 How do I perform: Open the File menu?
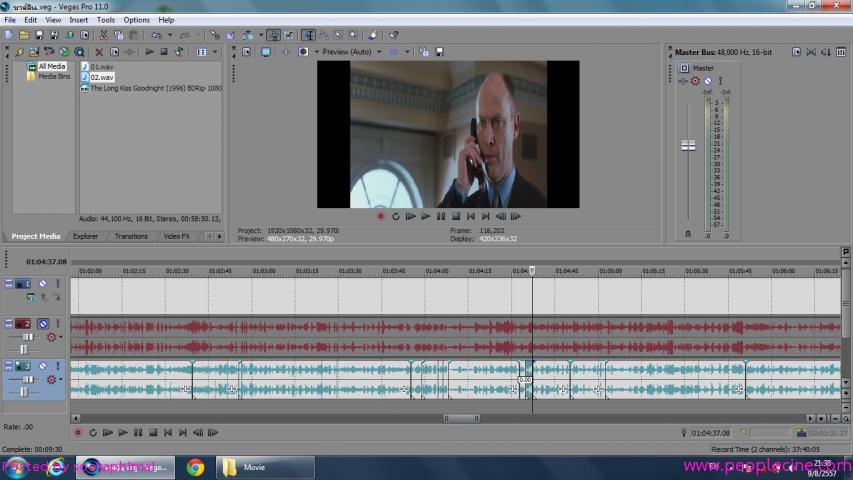coord(10,20)
